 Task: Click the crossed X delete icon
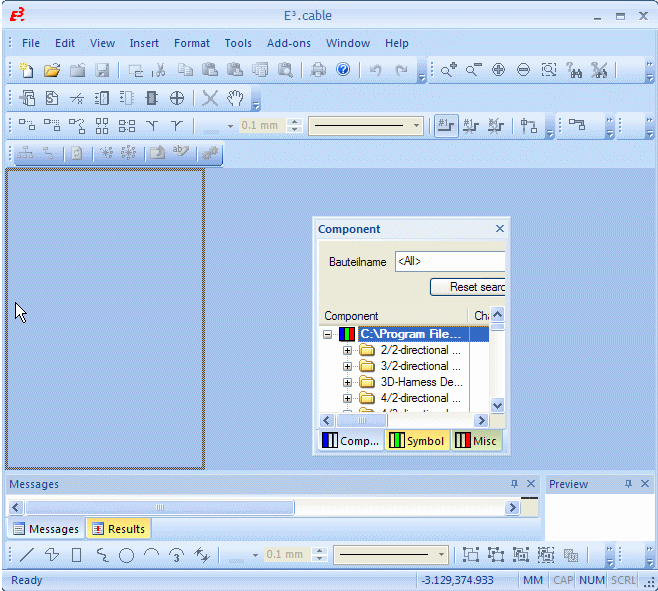(x=210, y=98)
